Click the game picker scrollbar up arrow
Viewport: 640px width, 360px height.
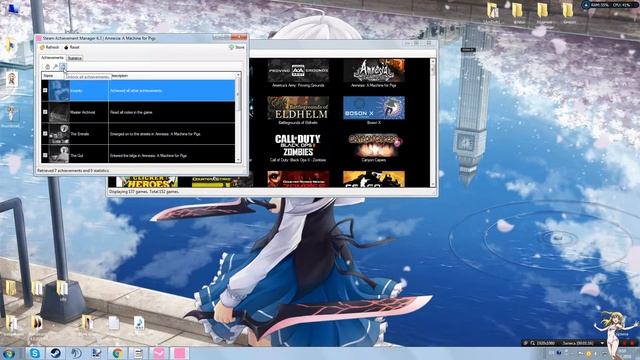(x=433, y=61)
